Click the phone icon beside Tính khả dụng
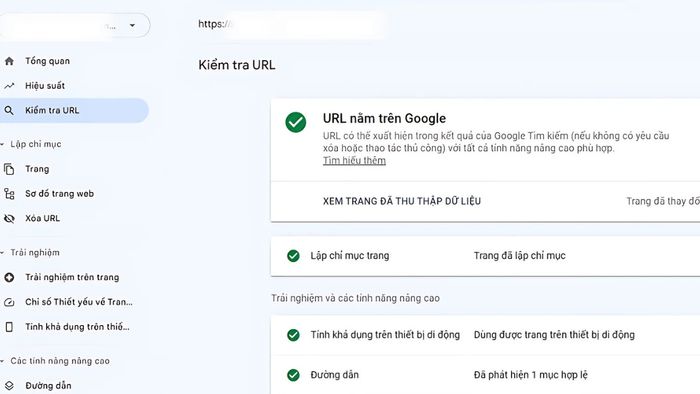This screenshot has width=700, height=394. coord(9,327)
